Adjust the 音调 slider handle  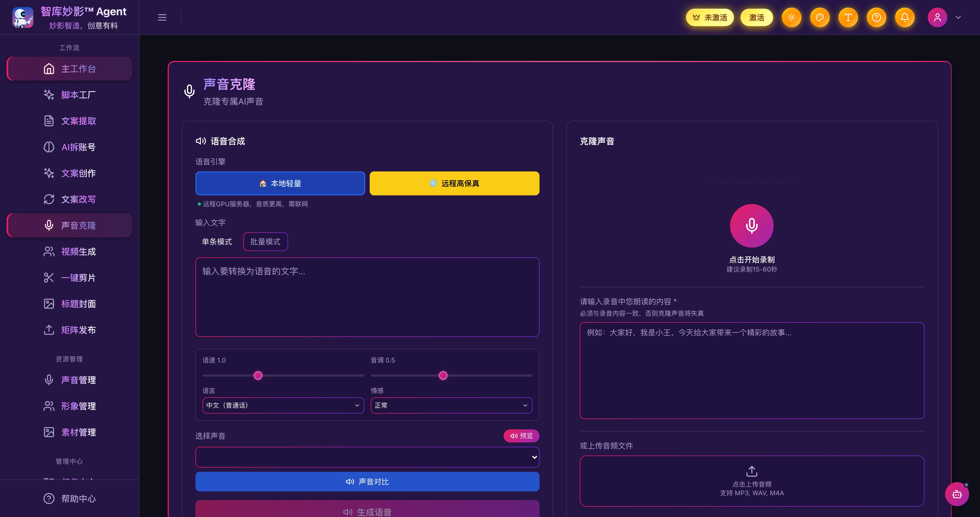443,376
